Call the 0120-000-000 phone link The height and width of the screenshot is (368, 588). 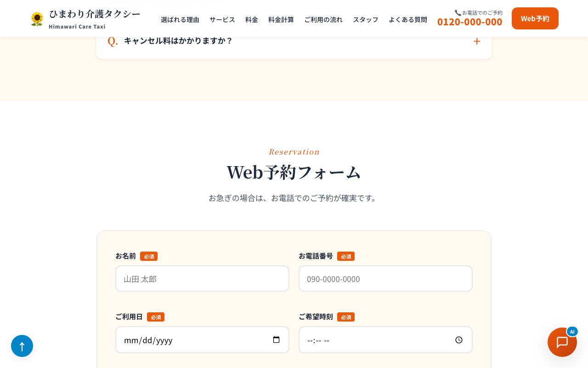point(469,22)
